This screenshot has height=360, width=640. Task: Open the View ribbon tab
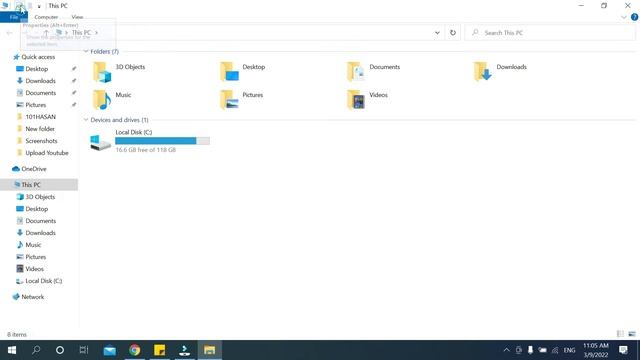[77, 17]
